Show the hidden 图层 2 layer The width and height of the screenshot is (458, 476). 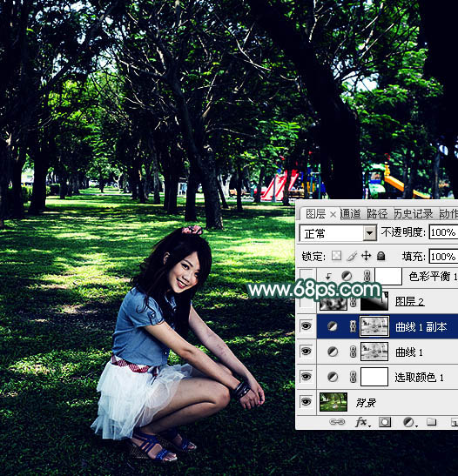point(306,301)
